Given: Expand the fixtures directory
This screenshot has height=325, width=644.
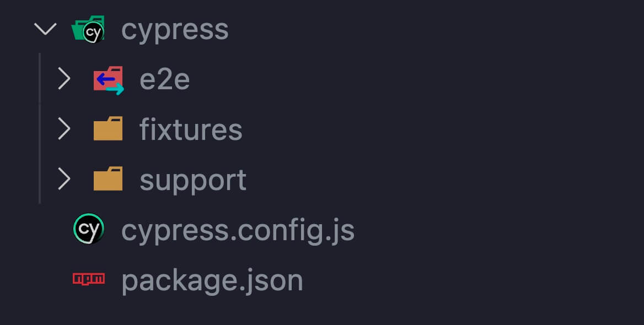Looking at the screenshot, I should [65, 129].
